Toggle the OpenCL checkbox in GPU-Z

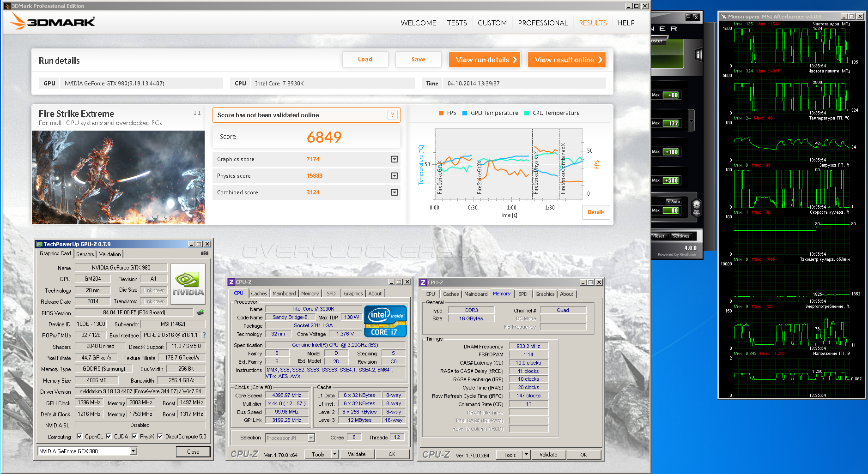pos(79,436)
